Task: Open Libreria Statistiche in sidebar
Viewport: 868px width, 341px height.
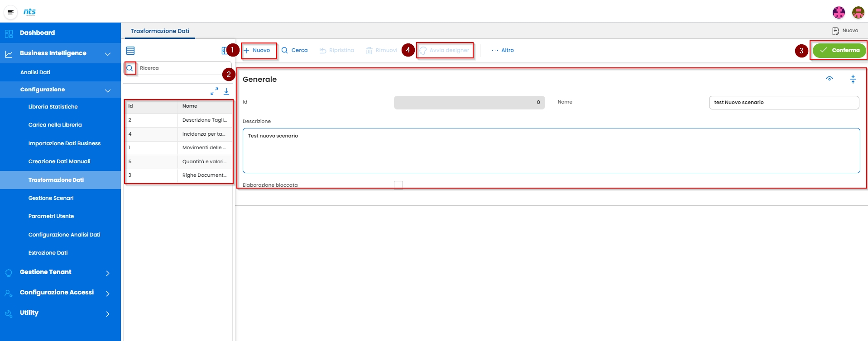Action: coord(53,107)
